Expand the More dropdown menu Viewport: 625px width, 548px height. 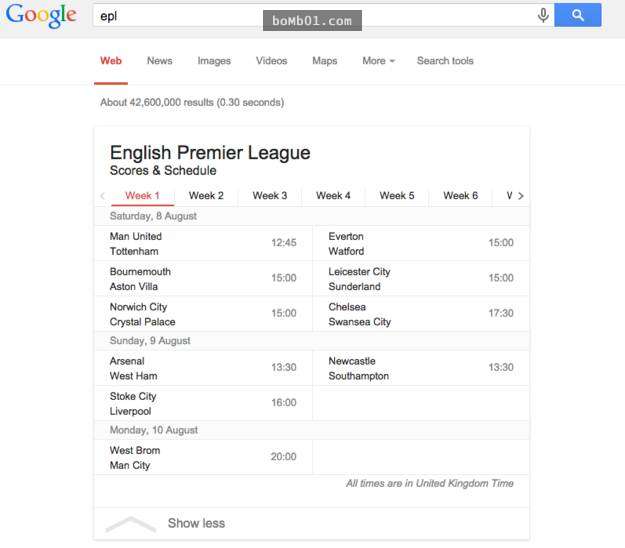[378, 61]
